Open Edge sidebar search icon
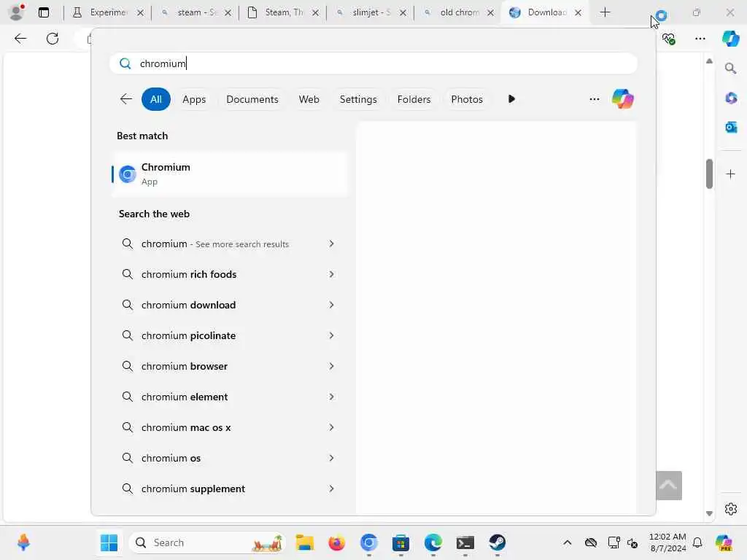 tap(731, 69)
